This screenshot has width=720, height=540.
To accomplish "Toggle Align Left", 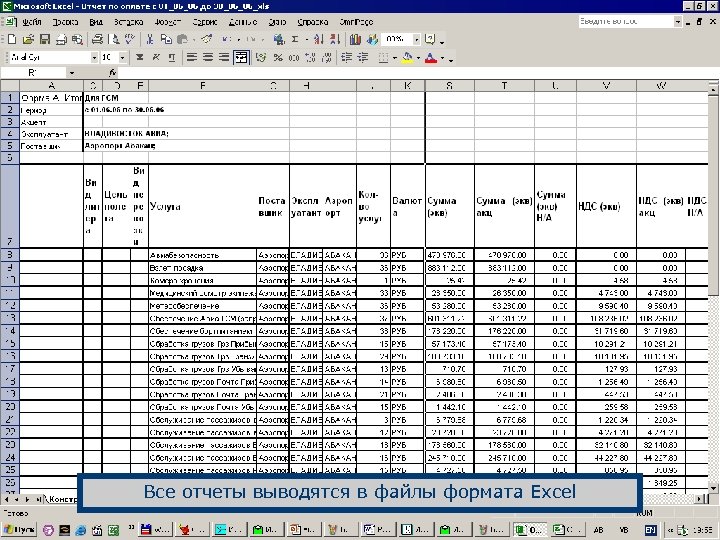I will tap(192, 57).
